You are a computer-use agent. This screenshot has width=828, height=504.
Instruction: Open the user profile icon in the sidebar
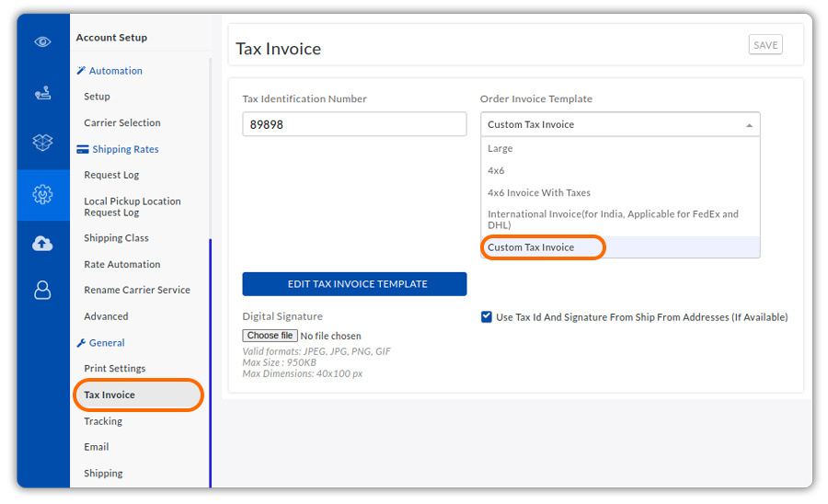[x=42, y=291]
